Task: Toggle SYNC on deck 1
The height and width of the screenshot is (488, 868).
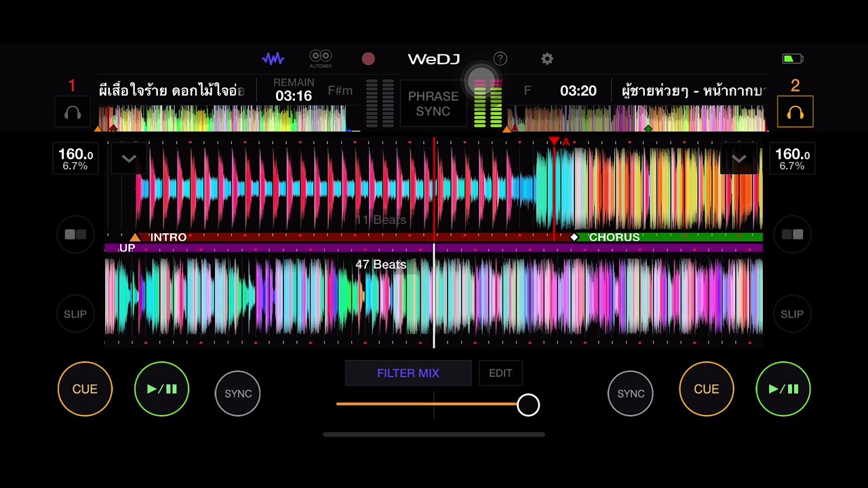Action: tap(238, 393)
